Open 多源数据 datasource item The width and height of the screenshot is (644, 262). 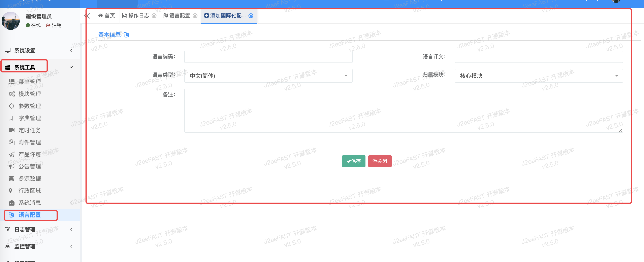pyautogui.click(x=30, y=179)
